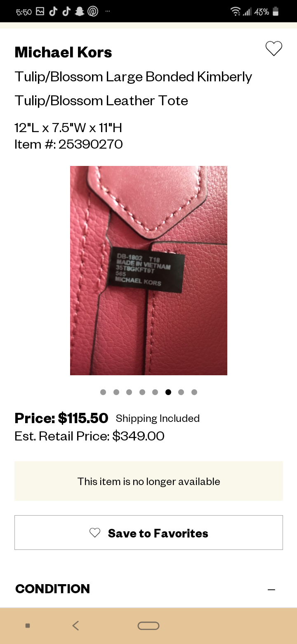The height and width of the screenshot is (644, 297).
Task: Tap the Android home pill button
Action: pyautogui.click(x=148, y=626)
